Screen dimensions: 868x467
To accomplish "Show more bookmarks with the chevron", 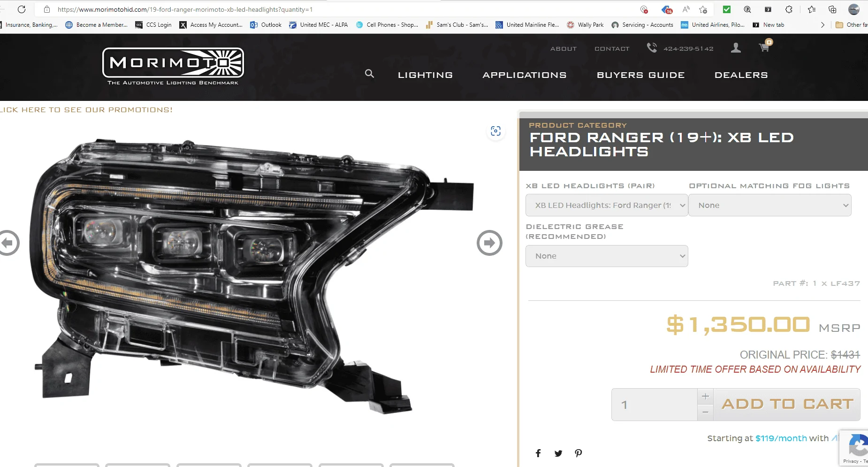I will click(x=822, y=25).
